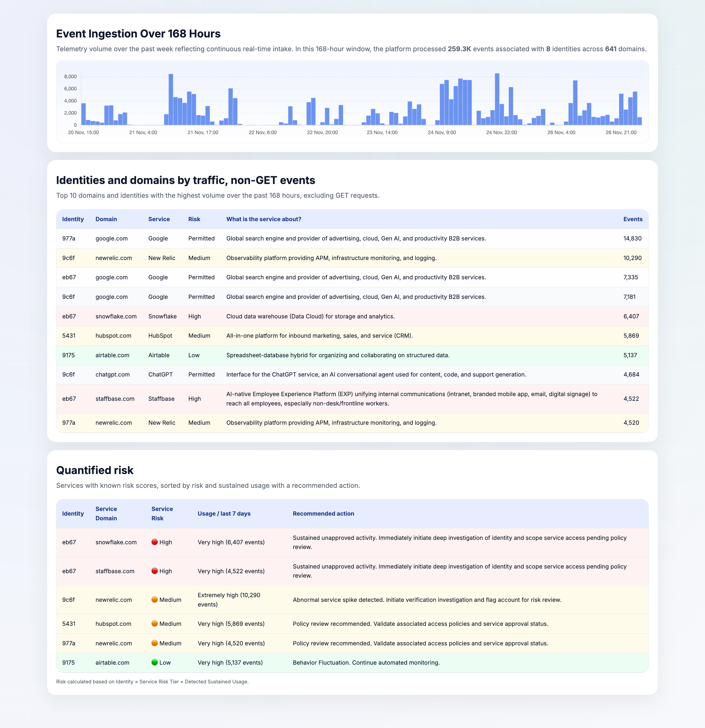
Task: Click the risk calculation footnote text
Action: coord(152,681)
